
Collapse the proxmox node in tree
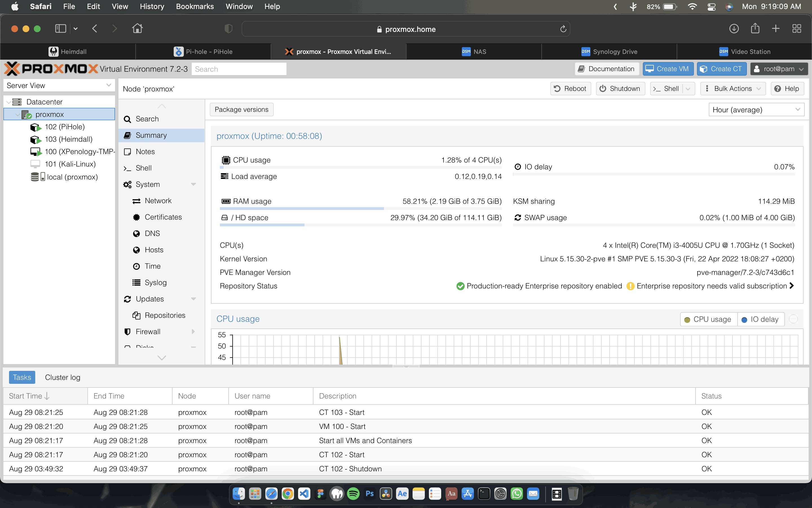(17, 115)
